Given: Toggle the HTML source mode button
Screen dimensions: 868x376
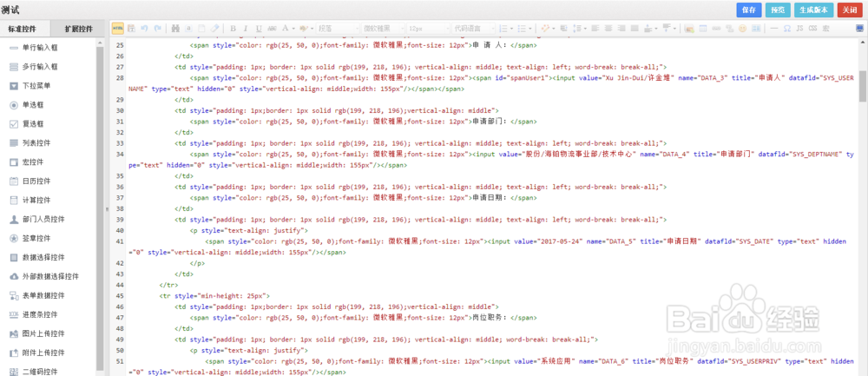Looking at the screenshot, I should [118, 28].
